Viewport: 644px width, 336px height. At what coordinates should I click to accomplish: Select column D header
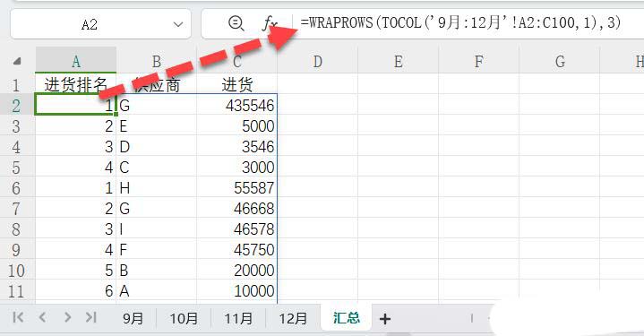pos(317,61)
